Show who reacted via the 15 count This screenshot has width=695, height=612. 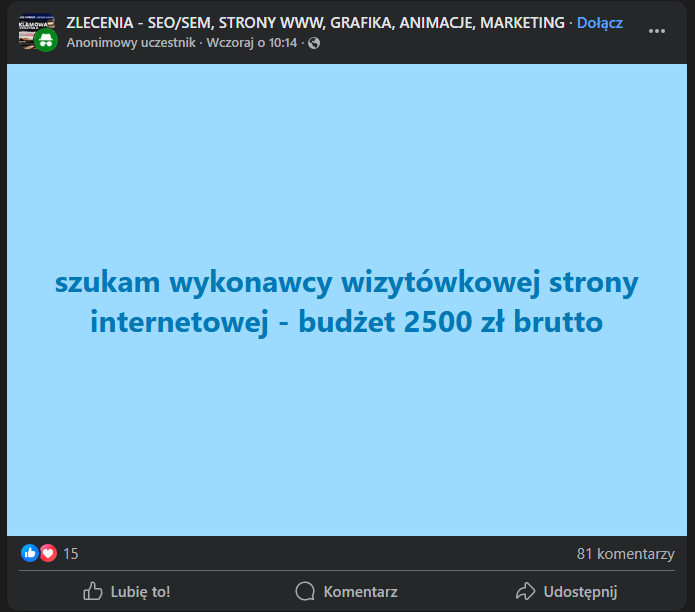(71, 553)
